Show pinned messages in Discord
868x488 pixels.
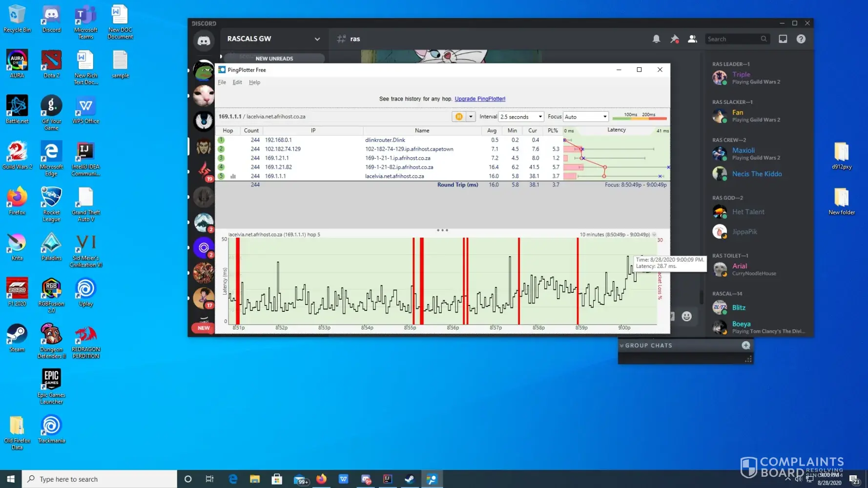coord(674,39)
